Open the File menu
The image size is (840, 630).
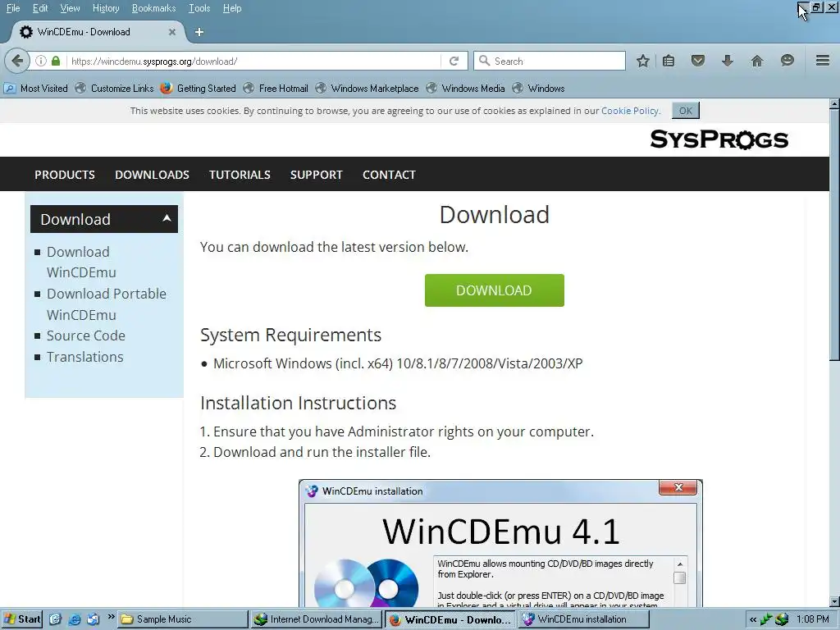(13, 8)
